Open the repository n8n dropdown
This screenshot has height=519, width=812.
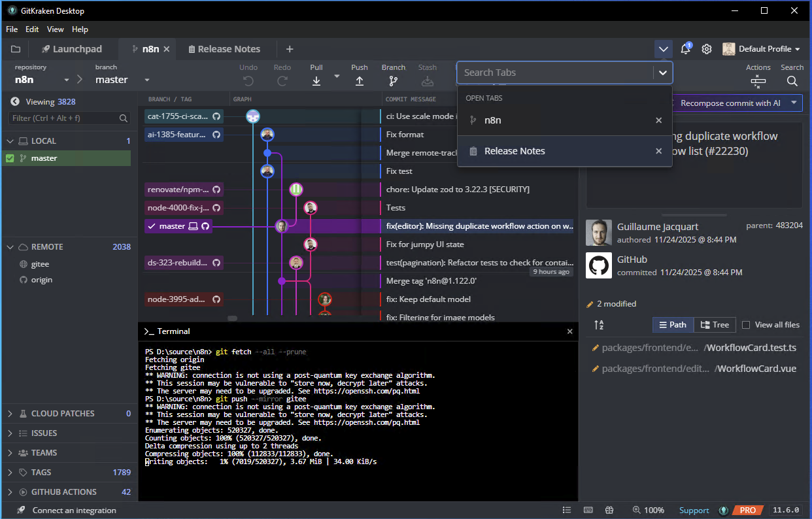tap(66, 80)
